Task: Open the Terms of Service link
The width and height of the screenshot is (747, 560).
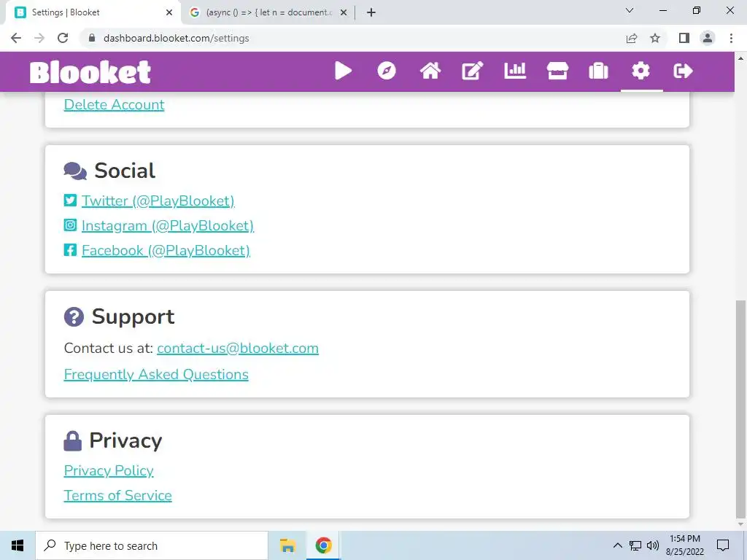Action: tap(117, 495)
